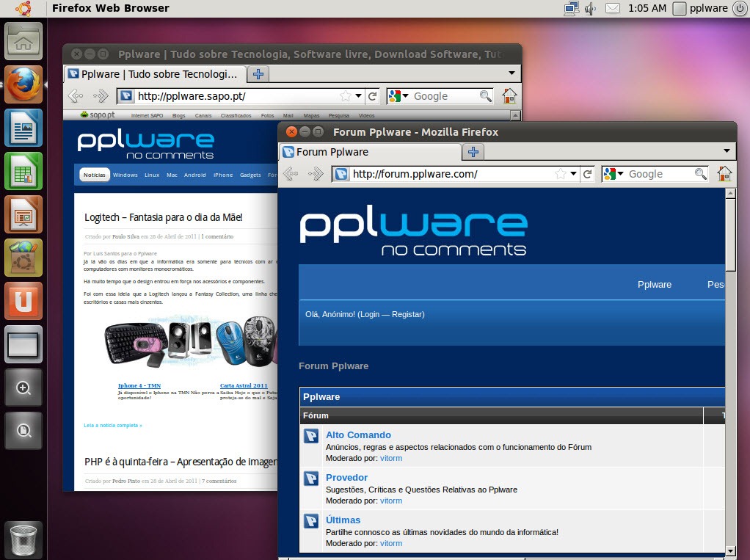Select the Pplware | Tudo sobre Tecnologi... tab
This screenshot has height=560, width=750.
[155, 74]
